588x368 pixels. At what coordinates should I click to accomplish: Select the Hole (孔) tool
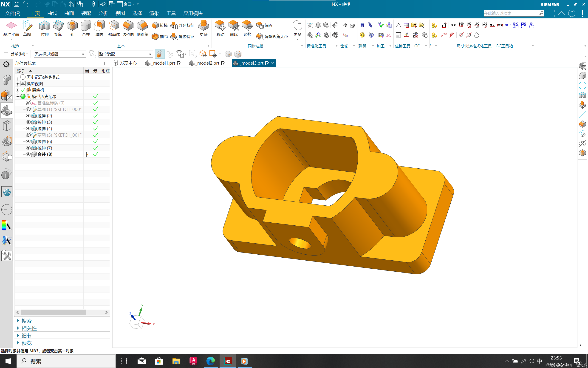[72, 29]
